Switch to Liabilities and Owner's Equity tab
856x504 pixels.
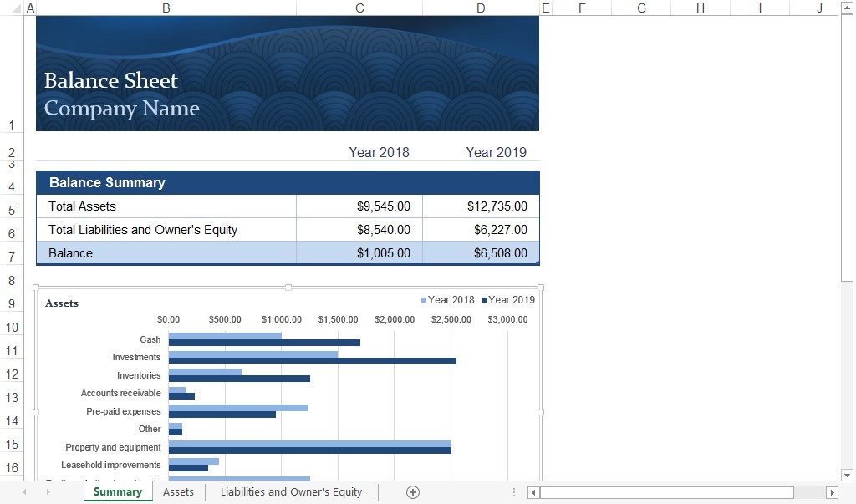[x=291, y=492]
